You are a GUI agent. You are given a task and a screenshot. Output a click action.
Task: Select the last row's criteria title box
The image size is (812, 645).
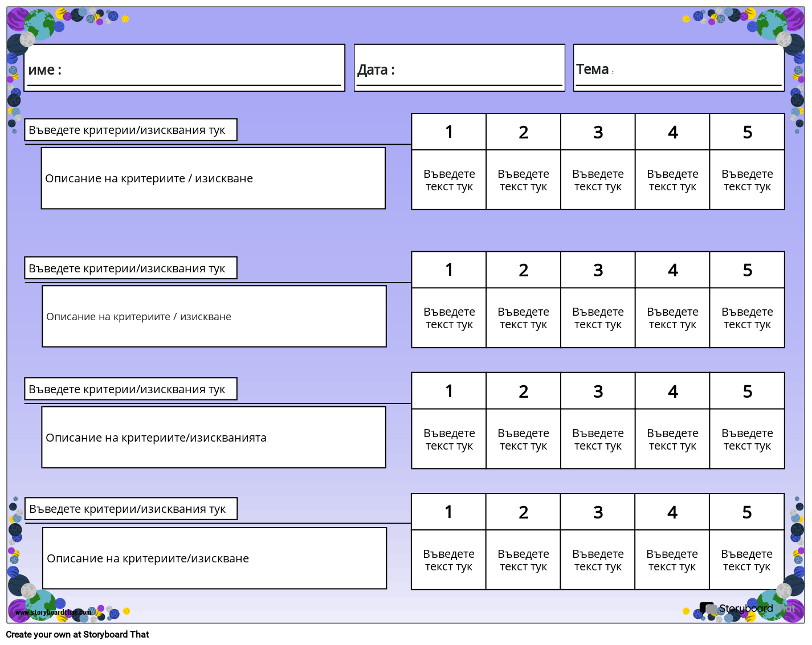pyautogui.click(x=130, y=509)
